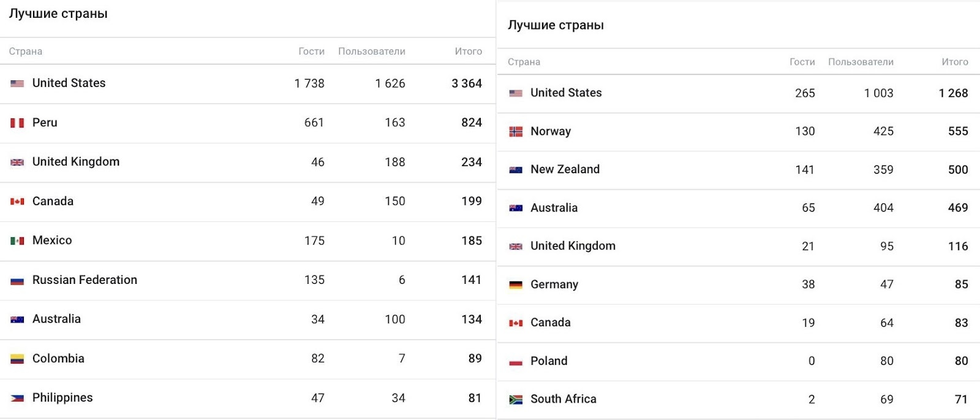Sort right table by Итого header
The height and width of the screenshot is (420, 980).
click(x=955, y=62)
